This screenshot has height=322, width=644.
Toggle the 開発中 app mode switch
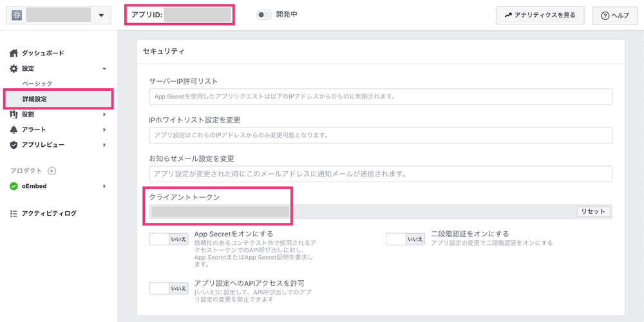264,14
